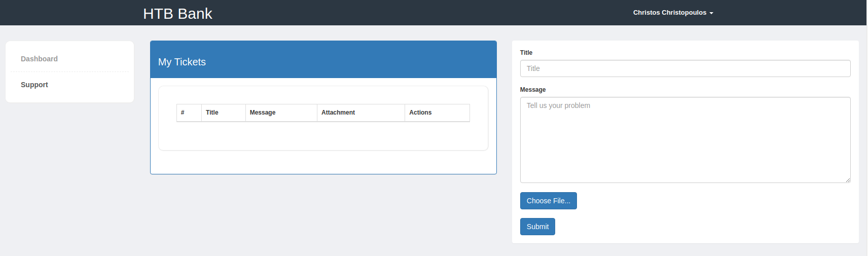Viewport: 868px width, 256px height.
Task: Click the Choose File... button
Action: [548, 201]
